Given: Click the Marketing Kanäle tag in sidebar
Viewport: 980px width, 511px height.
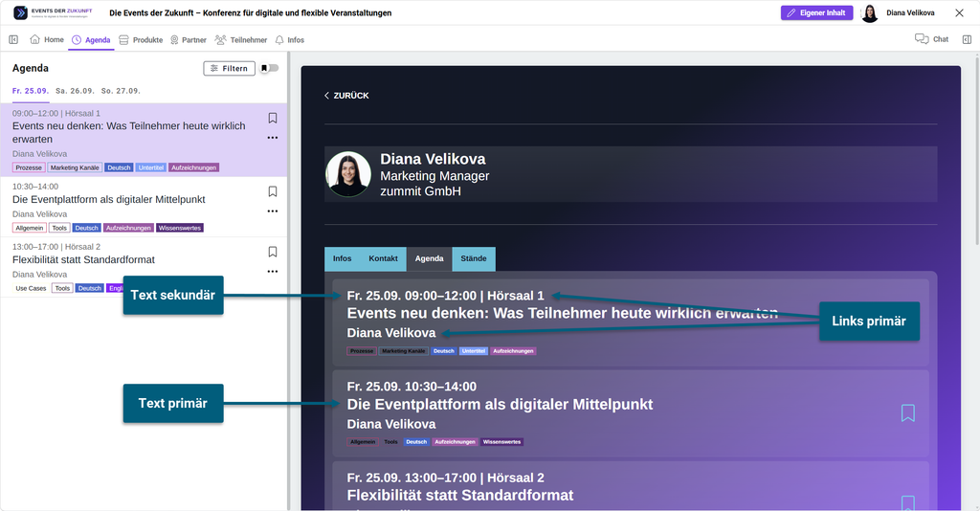Looking at the screenshot, I should pos(75,167).
